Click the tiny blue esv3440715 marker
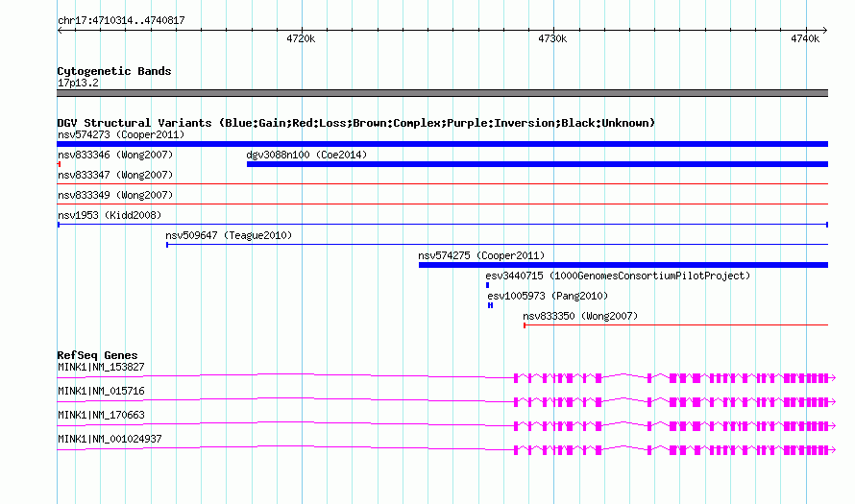This screenshot has height=504, width=855. click(487, 285)
